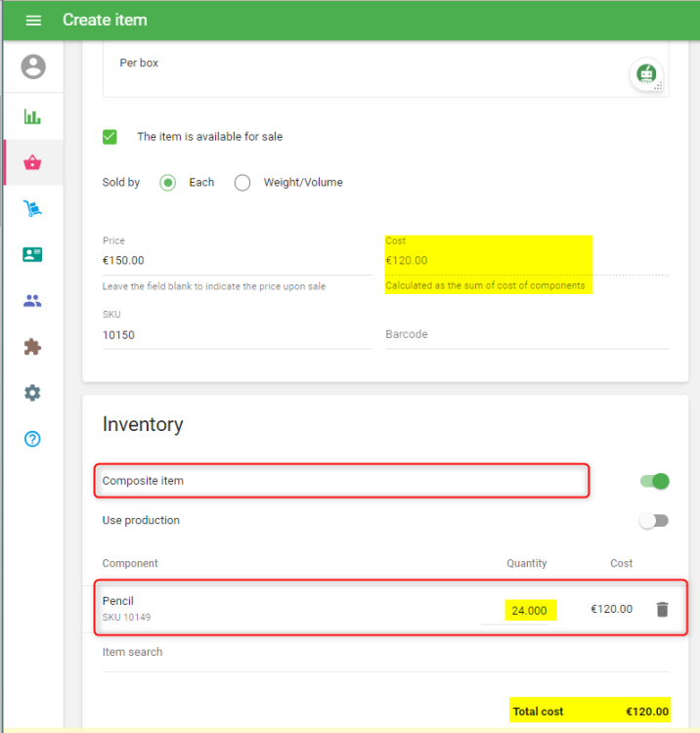Enable the Use production switch
Image resolution: width=700 pixels, height=733 pixels.
tap(654, 521)
